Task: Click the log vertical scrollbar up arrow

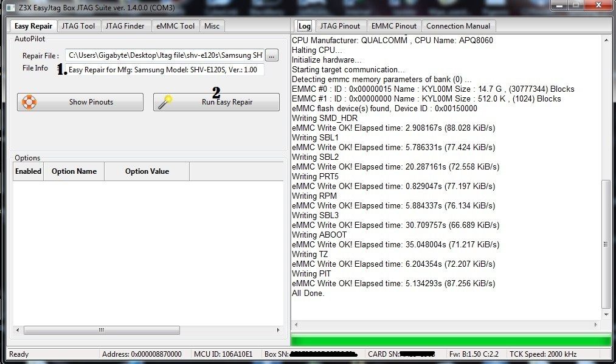Action: [x=606, y=40]
